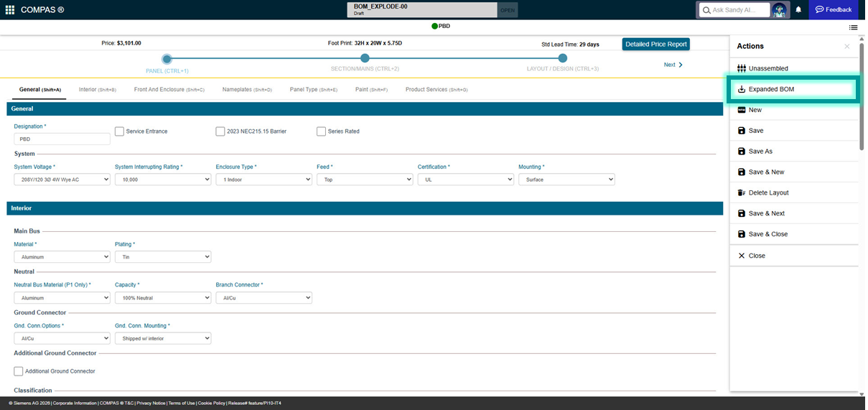This screenshot has width=868, height=410.
Task: Switch to the Nameplates tab
Action: click(x=247, y=90)
